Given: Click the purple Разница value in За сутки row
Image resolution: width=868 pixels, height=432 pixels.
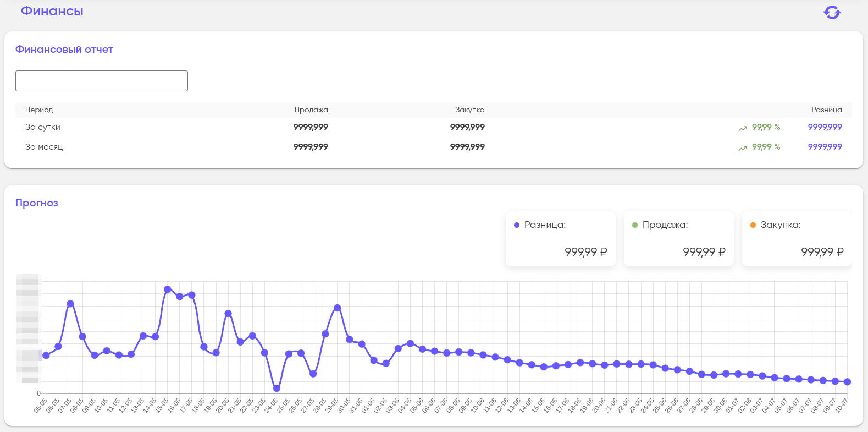Looking at the screenshot, I should [825, 127].
